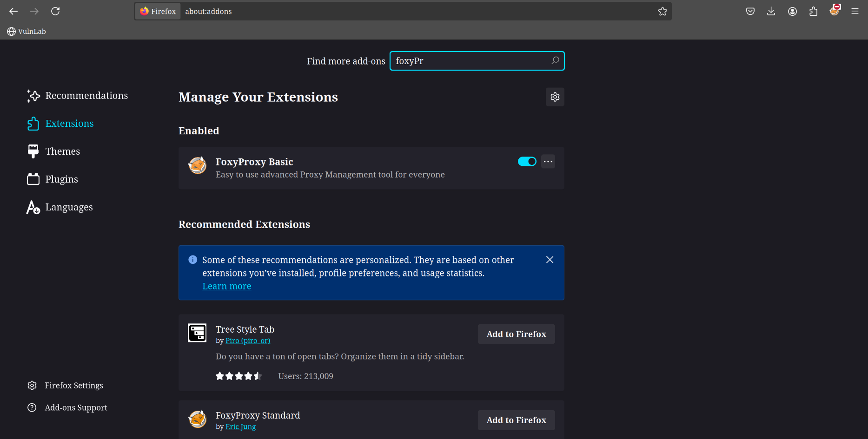The image size is (868, 439).
Task: Focus the Find more add-ons search field
Action: pyautogui.click(x=477, y=61)
